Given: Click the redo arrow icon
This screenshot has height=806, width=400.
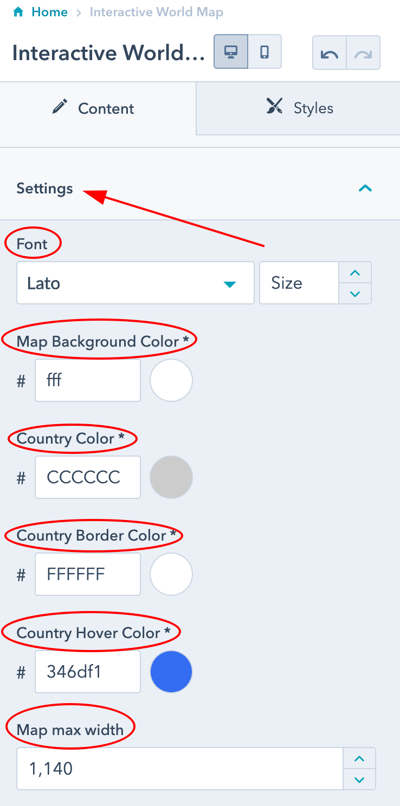Looking at the screenshot, I should coord(363,52).
